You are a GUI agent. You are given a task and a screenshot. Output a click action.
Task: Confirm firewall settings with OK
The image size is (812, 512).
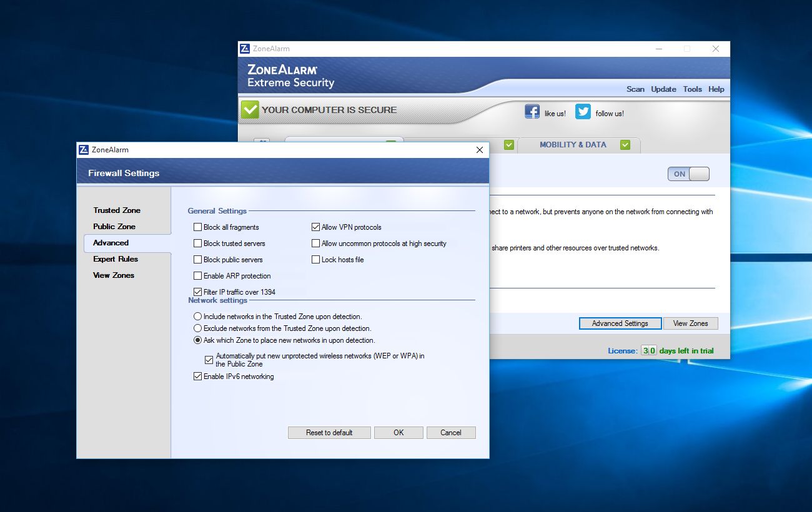pyautogui.click(x=399, y=433)
